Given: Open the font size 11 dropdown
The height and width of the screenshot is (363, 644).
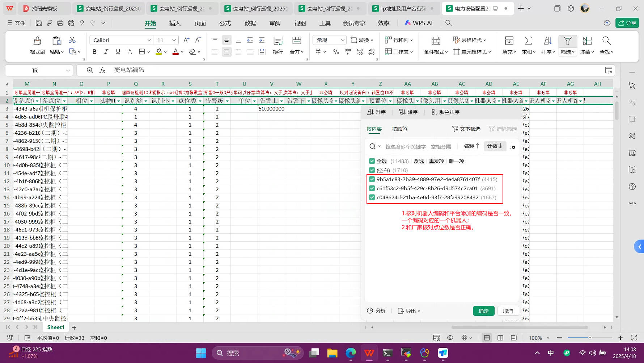Looking at the screenshot, I should [x=174, y=40].
